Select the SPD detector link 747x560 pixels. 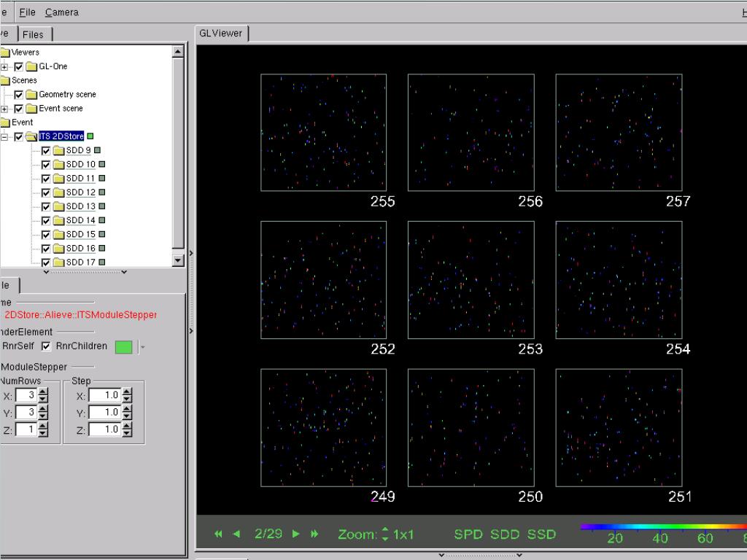pyautogui.click(x=468, y=534)
